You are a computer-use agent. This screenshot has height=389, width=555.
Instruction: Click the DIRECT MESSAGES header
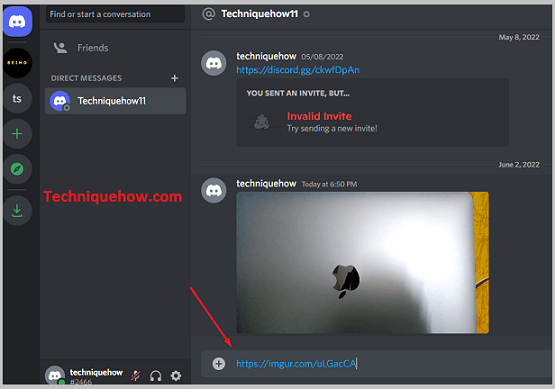(86, 78)
